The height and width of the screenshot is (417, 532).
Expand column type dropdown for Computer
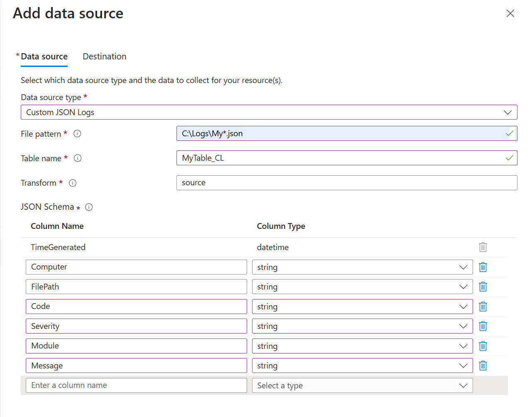click(362, 267)
